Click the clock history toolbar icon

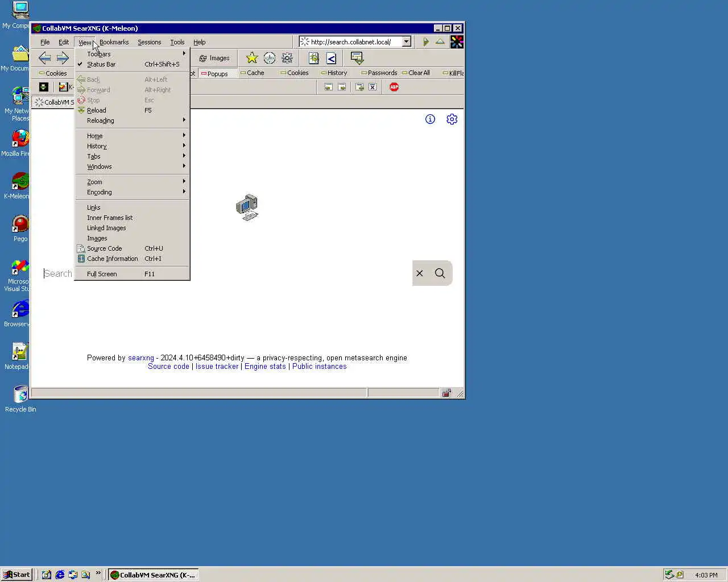270,58
